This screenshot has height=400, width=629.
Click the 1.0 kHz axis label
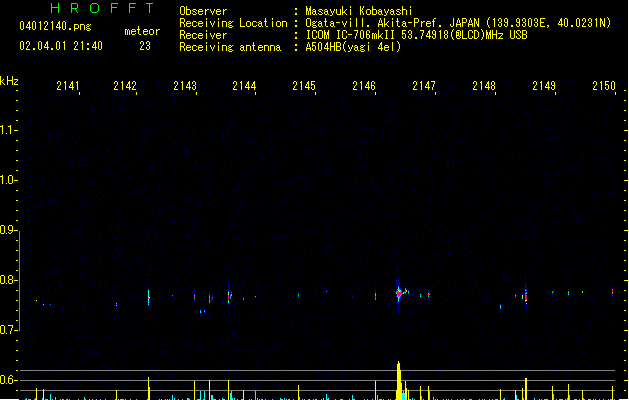tap(7, 180)
